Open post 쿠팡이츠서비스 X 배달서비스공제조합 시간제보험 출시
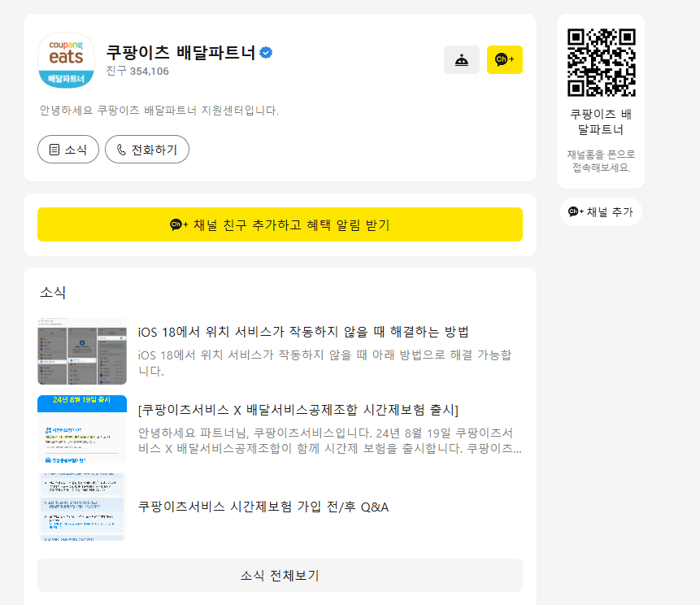 pos(298,410)
